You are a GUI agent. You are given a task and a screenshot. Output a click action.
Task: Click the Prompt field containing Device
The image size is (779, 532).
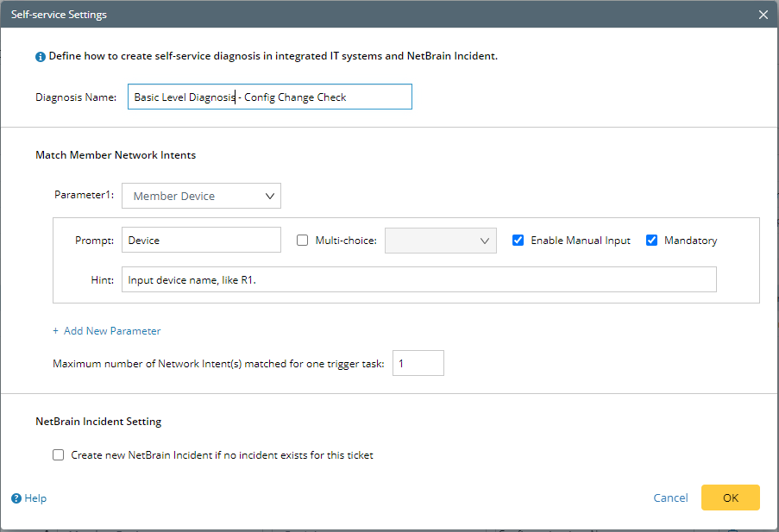coord(201,240)
